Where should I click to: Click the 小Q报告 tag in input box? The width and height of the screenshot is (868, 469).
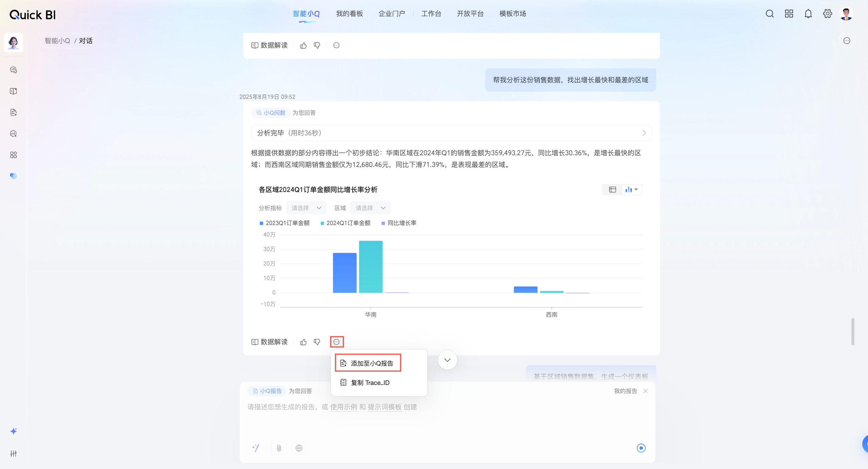pos(267,391)
